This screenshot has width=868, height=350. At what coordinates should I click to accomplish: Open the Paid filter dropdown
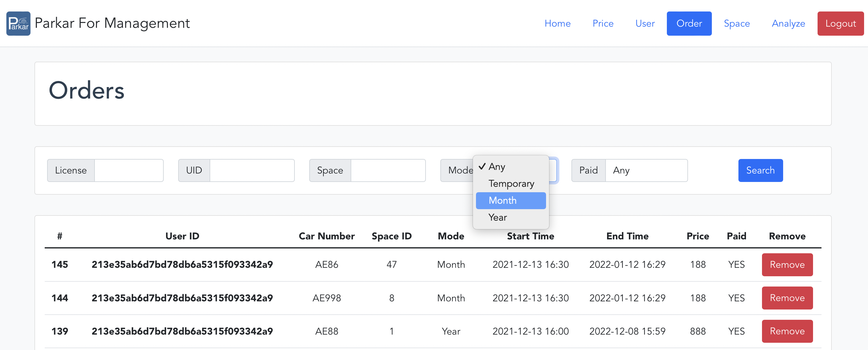point(646,170)
